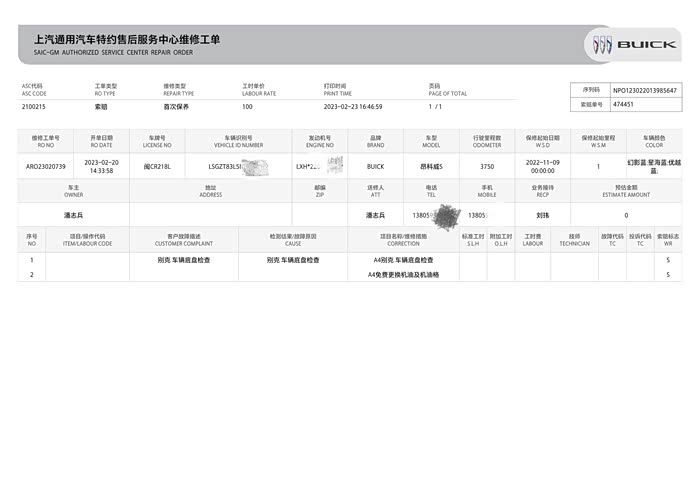700x494 pixels.
Task: Click the RO DATE column header
Action: 101,141
